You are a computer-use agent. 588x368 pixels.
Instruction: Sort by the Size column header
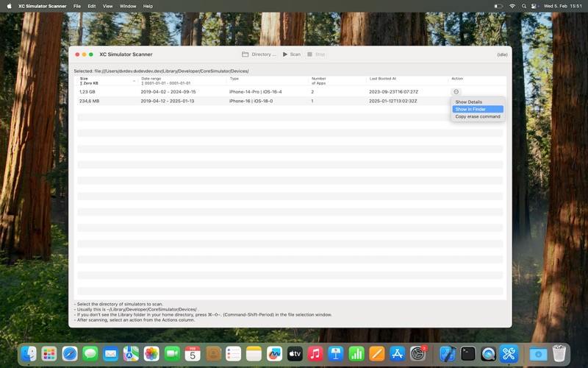coord(107,81)
